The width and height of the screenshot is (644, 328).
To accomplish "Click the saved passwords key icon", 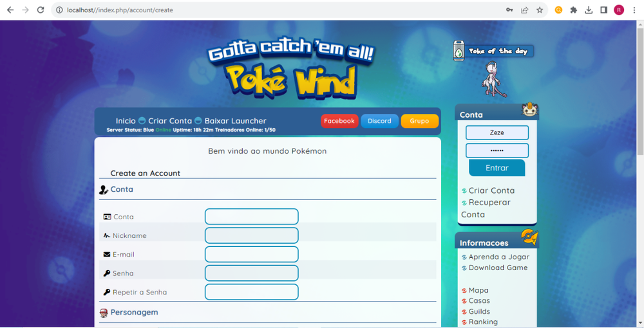I will (x=509, y=10).
